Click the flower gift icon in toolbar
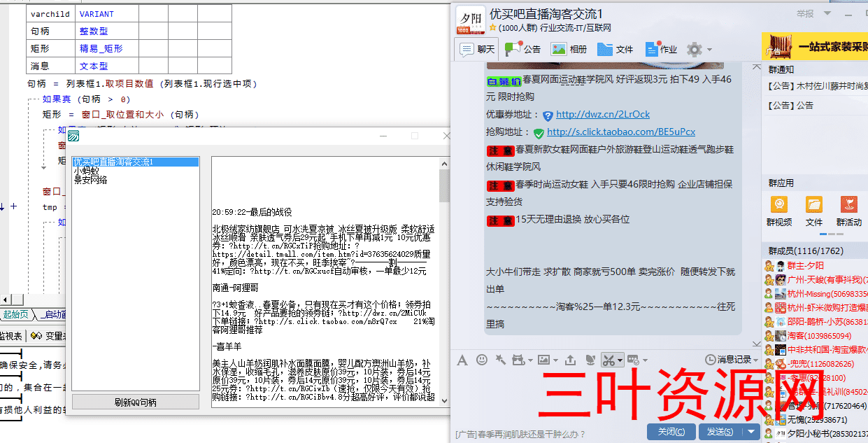Viewport: 868px width, 443px height. [590, 360]
